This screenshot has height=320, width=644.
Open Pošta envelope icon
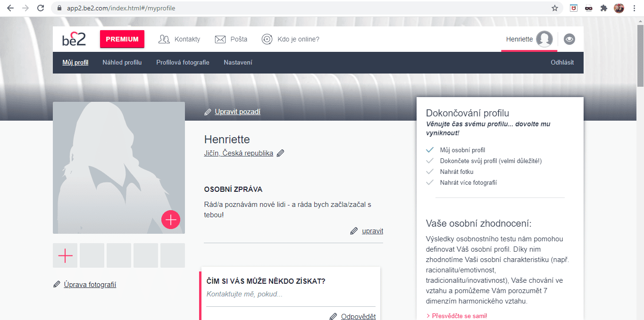tap(220, 40)
